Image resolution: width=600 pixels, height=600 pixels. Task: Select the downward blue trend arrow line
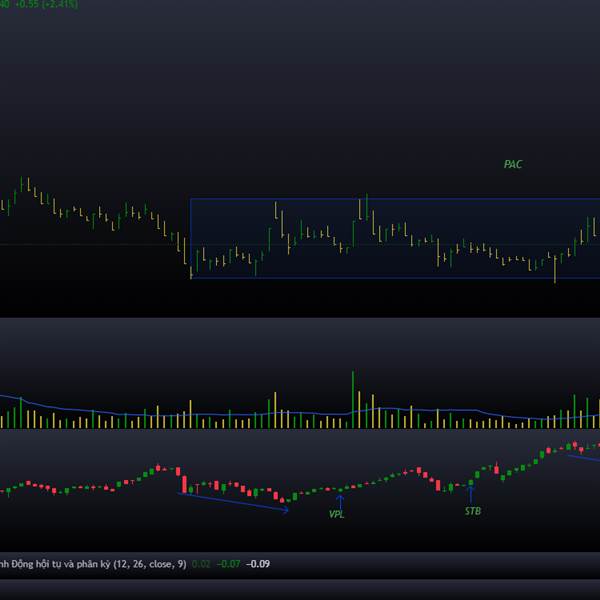[x=235, y=502]
